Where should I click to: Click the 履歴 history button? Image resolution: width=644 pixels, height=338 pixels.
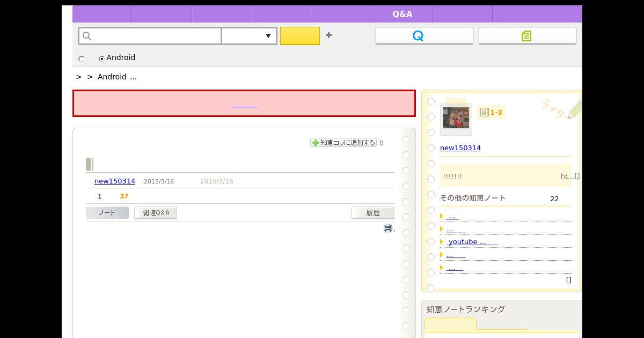pos(373,213)
